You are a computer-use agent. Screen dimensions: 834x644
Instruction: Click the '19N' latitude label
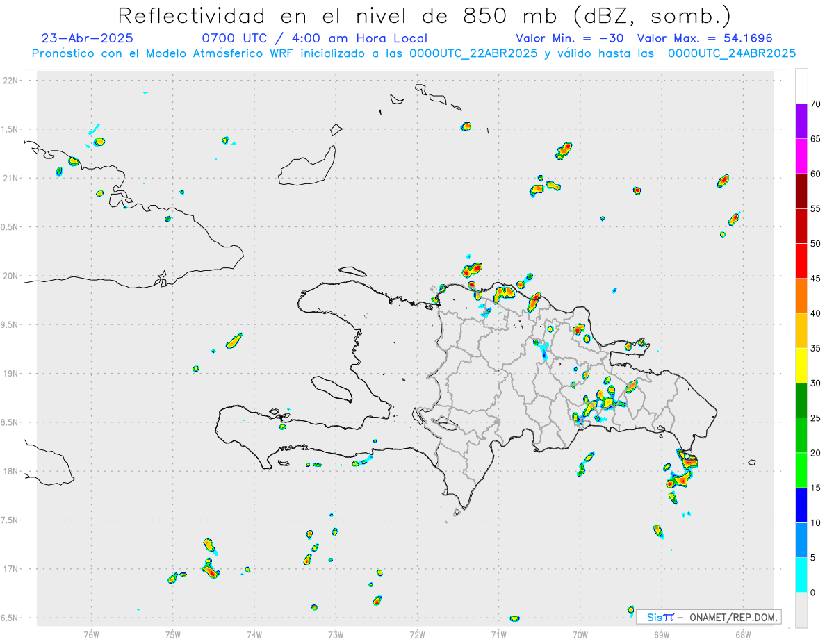pyautogui.click(x=11, y=374)
